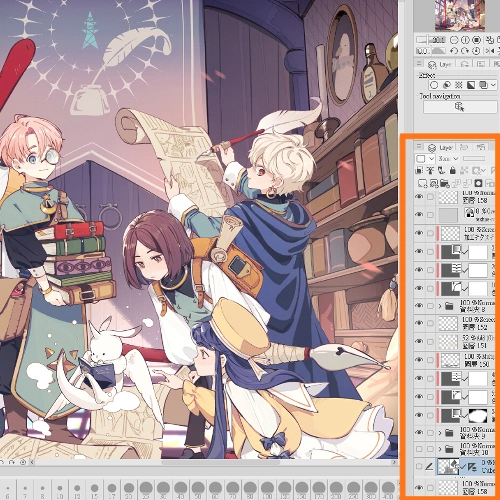Click the Rotate Left icon in Navigator
The height and width of the screenshot is (500, 500).
pos(453,51)
